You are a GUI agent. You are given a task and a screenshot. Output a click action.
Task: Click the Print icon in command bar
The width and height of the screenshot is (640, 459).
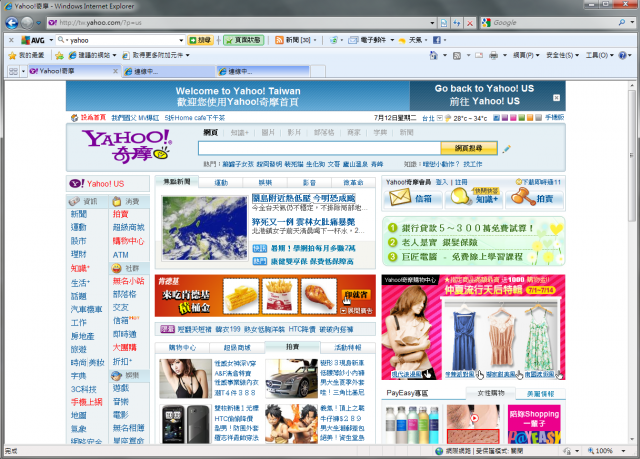(x=493, y=55)
